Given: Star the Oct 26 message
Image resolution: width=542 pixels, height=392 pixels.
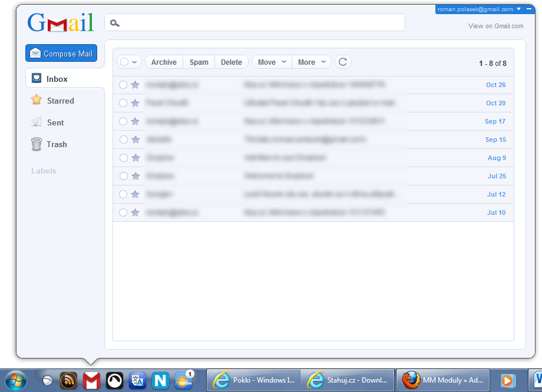Looking at the screenshot, I should (x=135, y=85).
